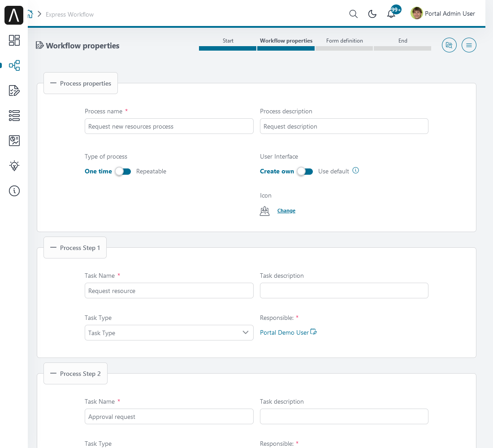Open the list view sidebar icon
The image size is (493, 448).
pyautogui.click(x=14, y=116)
